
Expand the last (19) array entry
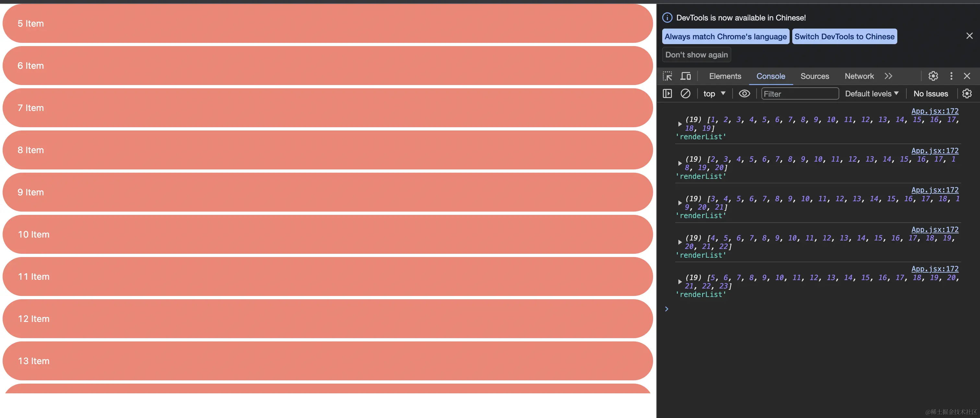click(x=680, y=282)
